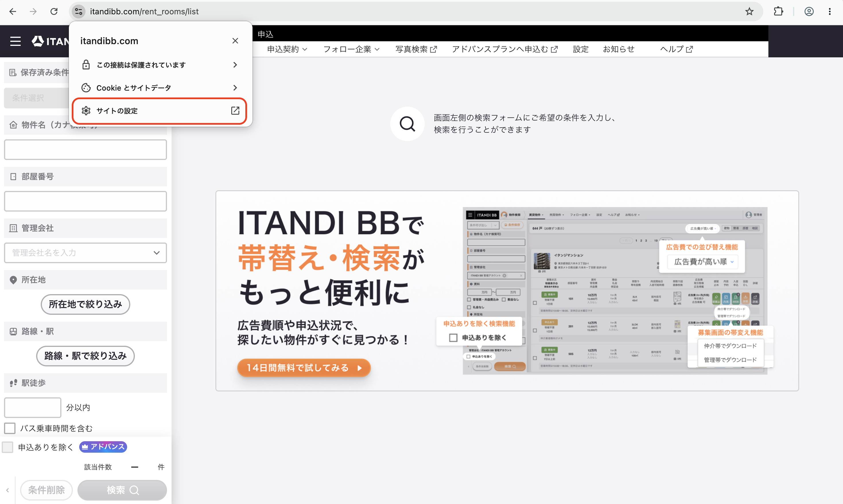The image size is (843, 504).
Task: Click the address bar URL
Action: [144, 11]
